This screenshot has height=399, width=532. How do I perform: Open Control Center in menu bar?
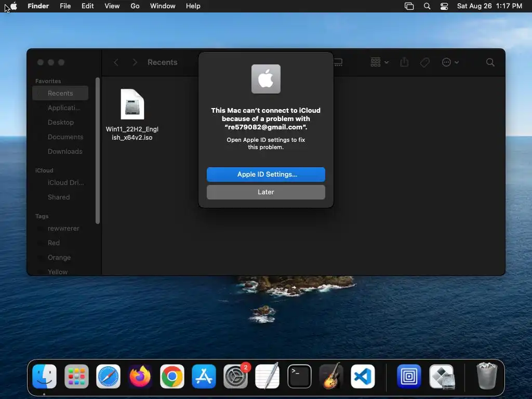444,6
